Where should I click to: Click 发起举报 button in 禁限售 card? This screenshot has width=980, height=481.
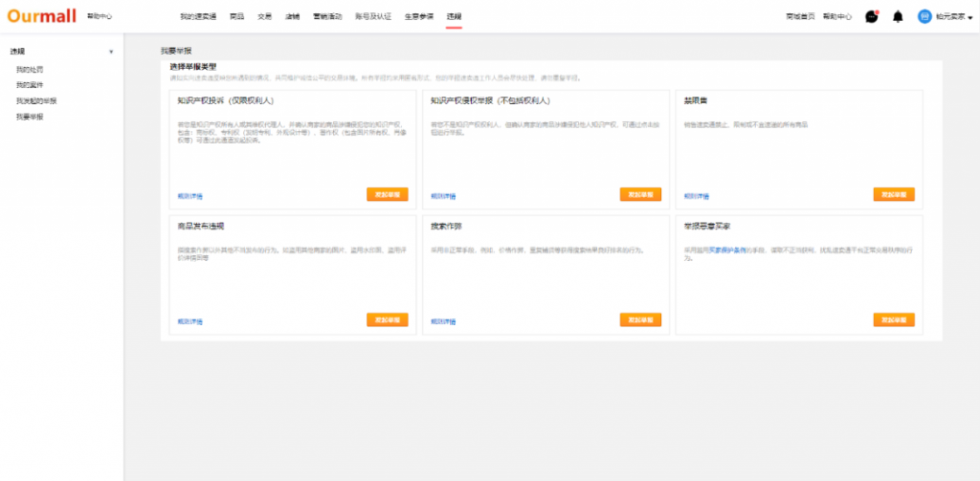893,194
